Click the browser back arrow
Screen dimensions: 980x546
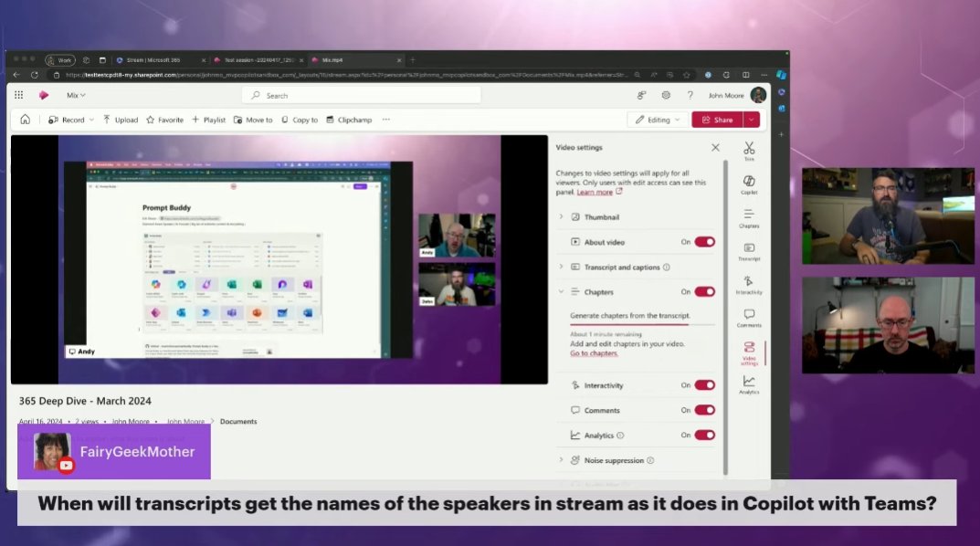point(16,74)
